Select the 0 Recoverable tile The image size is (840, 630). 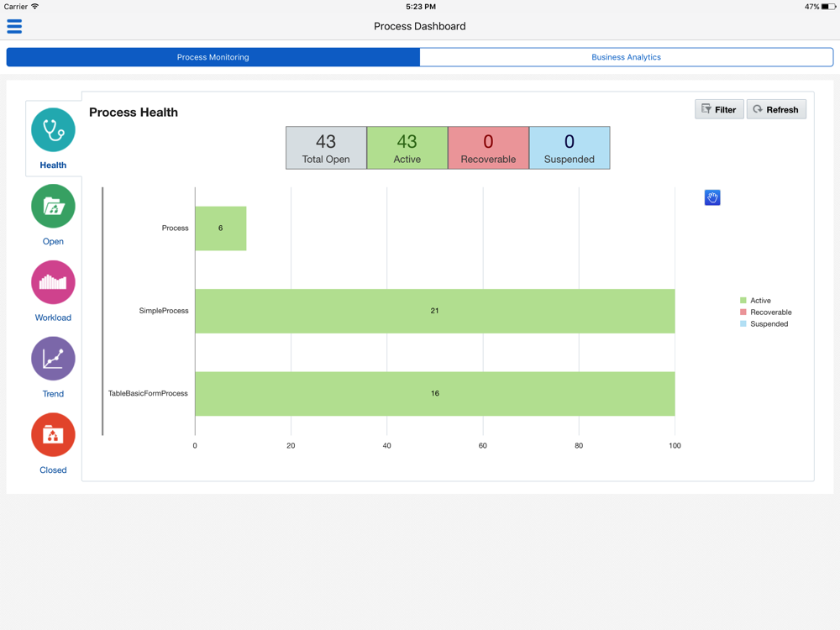coord(489,148)
